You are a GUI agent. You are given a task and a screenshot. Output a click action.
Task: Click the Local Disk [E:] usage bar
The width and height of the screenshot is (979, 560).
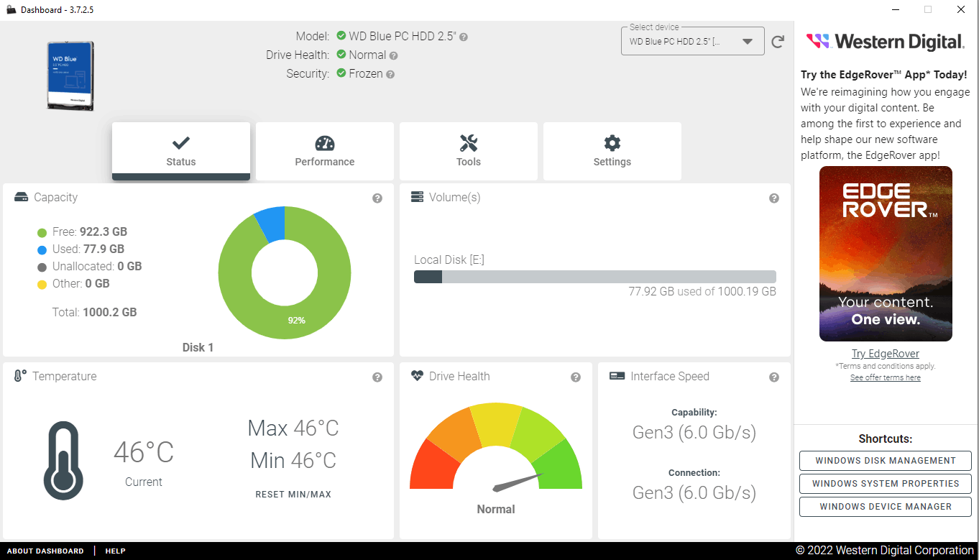tap(595, 277)
